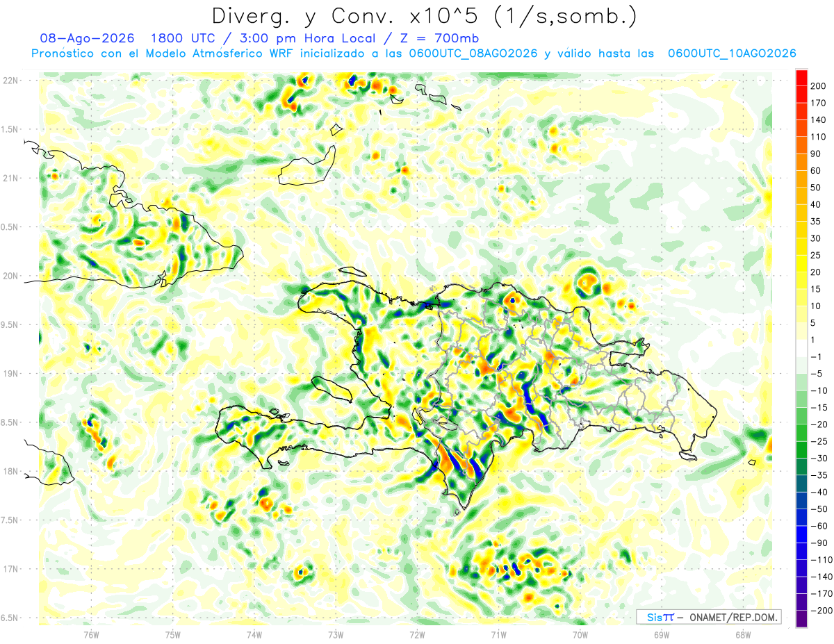
Task: Click the '-40' colorbar label
Action: click(820, 493)
